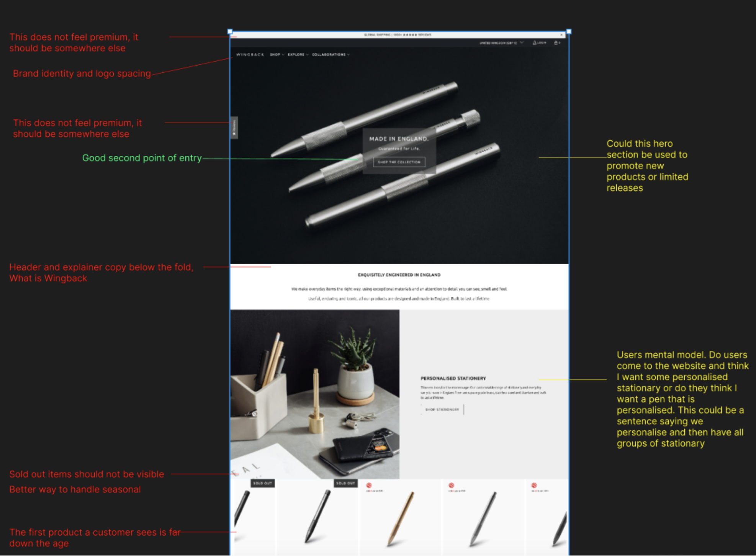Select the 'Good second point of entry' annotation
The width and height of the screenshot is (756, 556).
pyautogui.click(x=142, y=158)
